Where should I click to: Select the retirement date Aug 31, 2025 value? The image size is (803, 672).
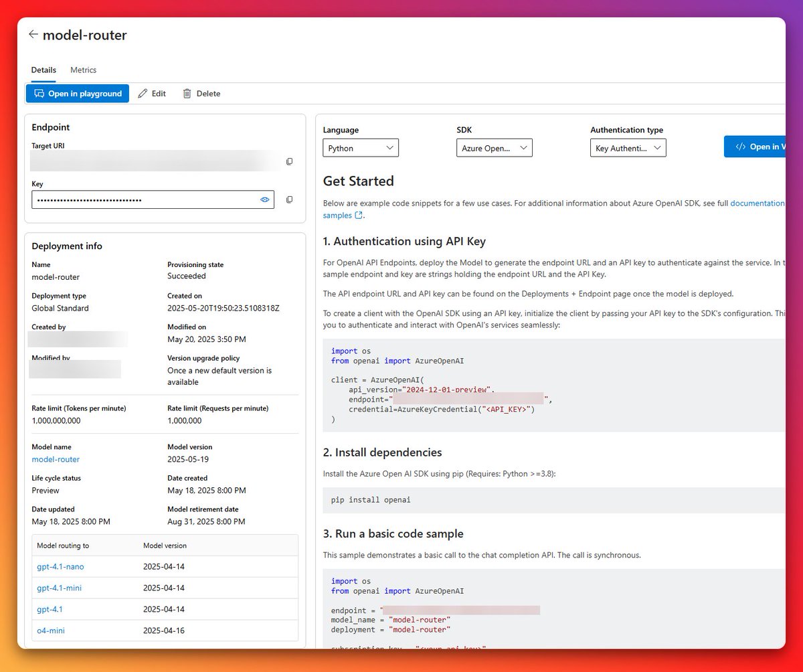206,521
